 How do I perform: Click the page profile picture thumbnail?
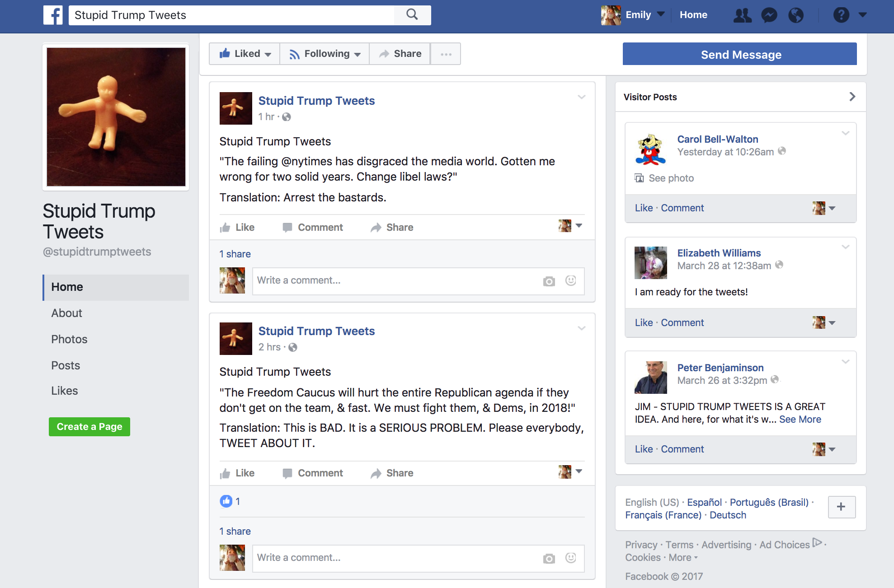pyautogui.click(x=116, y=117)
